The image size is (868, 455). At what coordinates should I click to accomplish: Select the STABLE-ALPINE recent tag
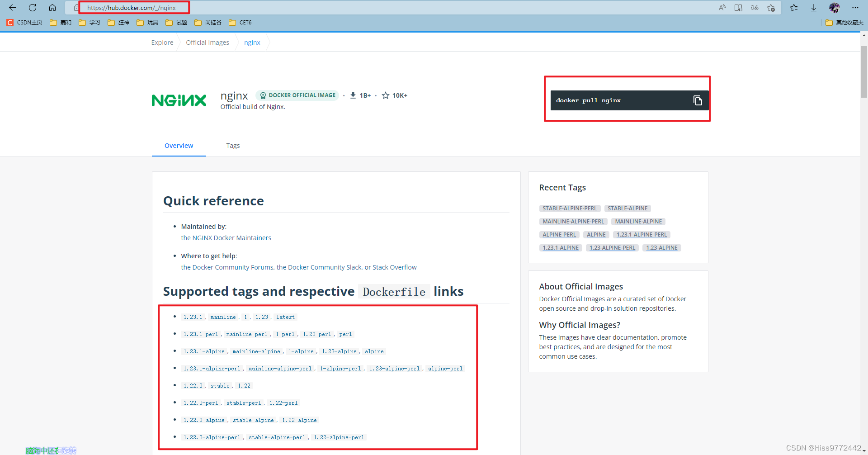pyautogui.click(x=627, y=208)
